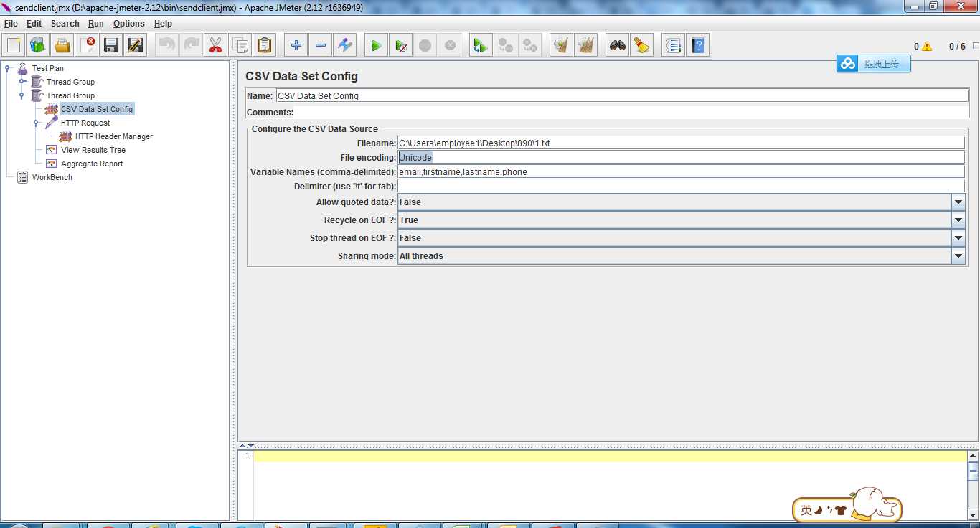
Task: Collapse all tree nodes with the minus icon
Action: click(x=320, y=45)
